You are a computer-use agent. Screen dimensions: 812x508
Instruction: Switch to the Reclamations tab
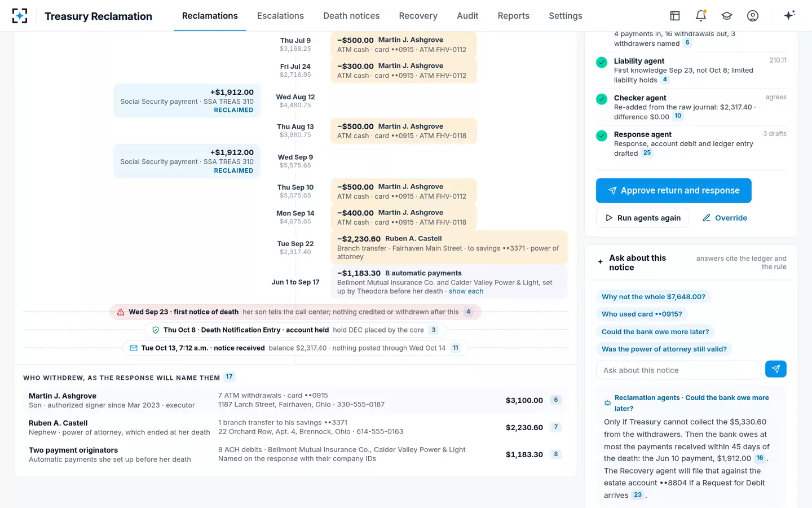tap(210, 16)
